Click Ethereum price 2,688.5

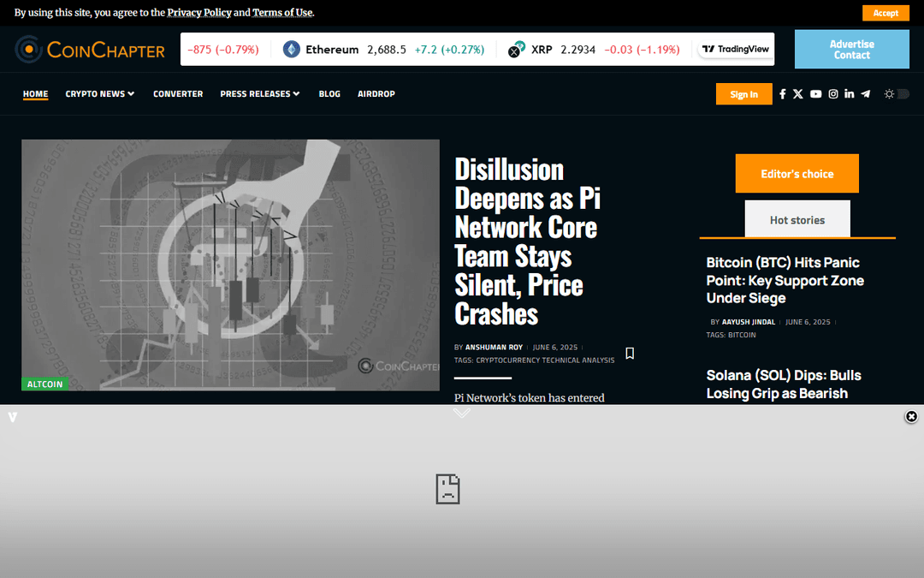(x=387, y=50)
